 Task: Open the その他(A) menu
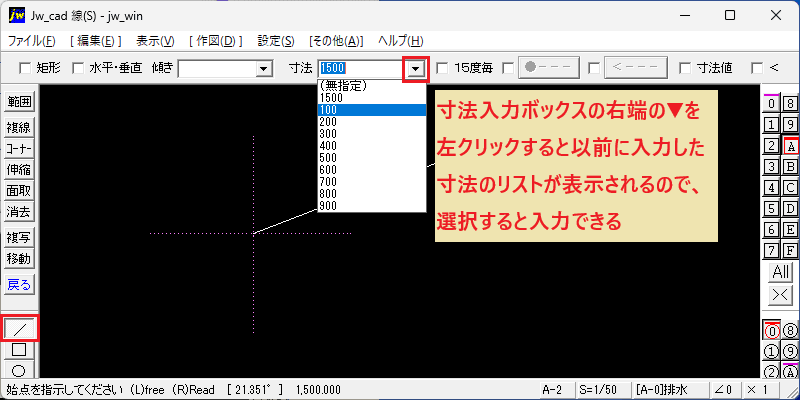336,41
